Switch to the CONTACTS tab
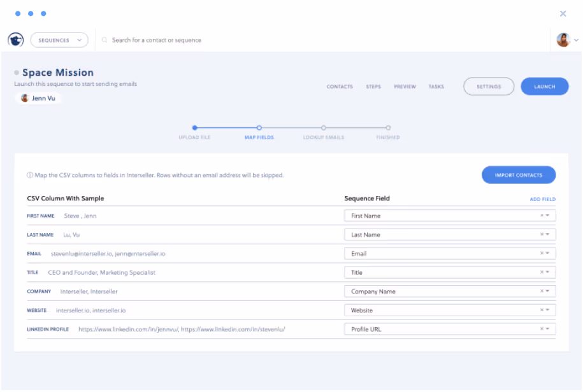The width and height of the screenshot is (583, 392). tap(340, 87)
